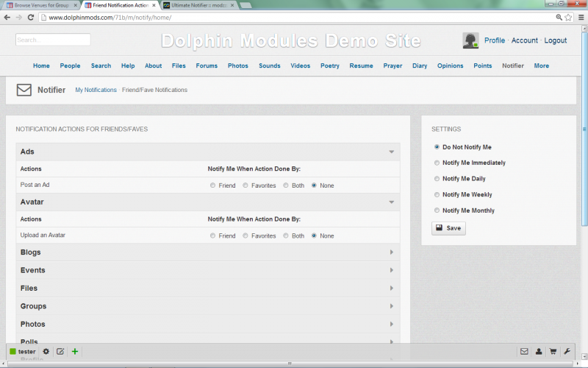Click the wrench icon in bottom bar
The width and height of the screenshot is (588, 368).
(x=567, y=352)
